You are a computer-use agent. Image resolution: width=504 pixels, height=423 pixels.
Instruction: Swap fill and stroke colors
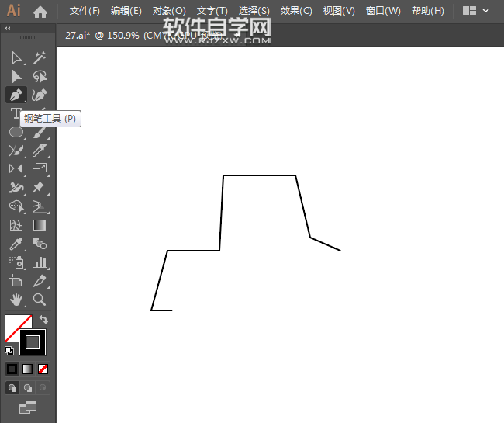click(43, 319)
